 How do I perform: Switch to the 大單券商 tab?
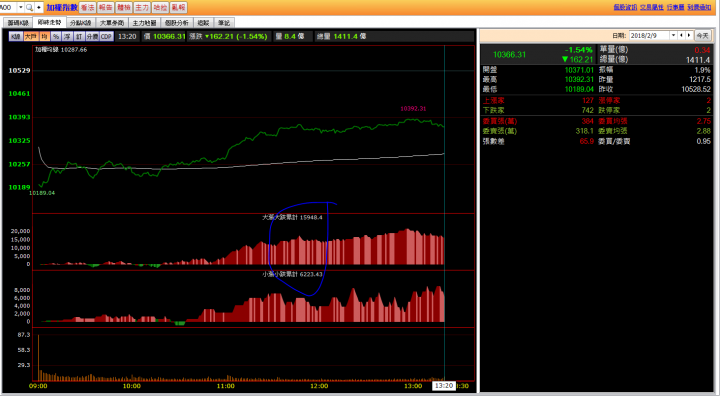(x=112, y=23)
